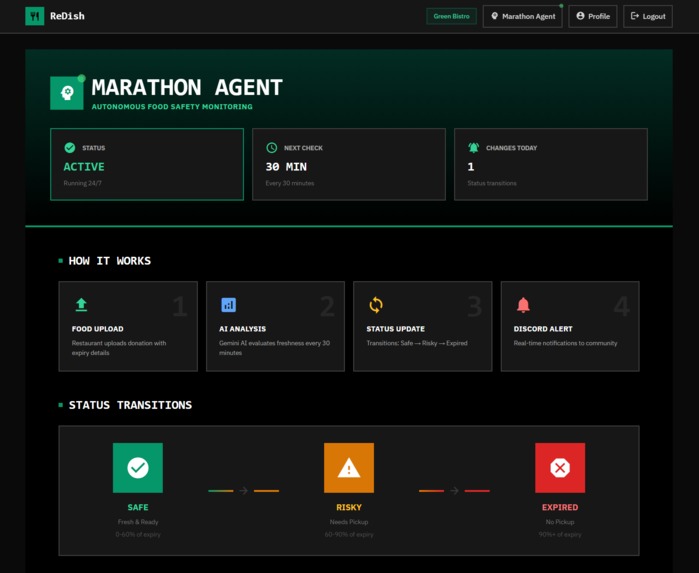Click the Logout button

click(648, 16)
